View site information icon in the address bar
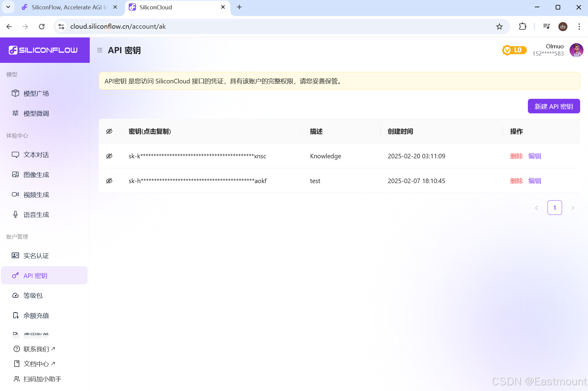The width and height of the screenshot is (588, 391). [62, 27]
